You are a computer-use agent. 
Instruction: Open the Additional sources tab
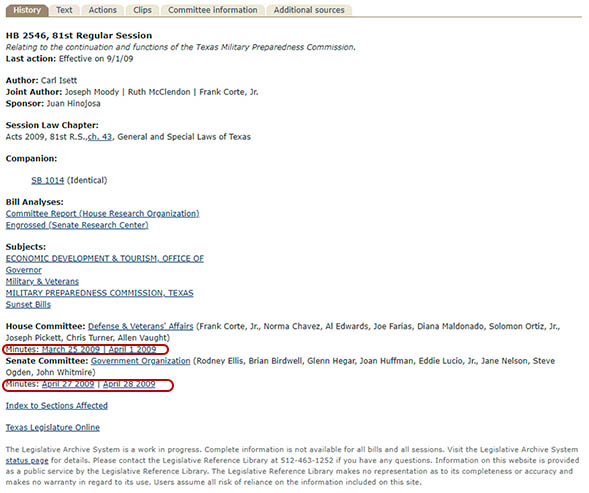pyautogui.click(x=309, y=10)
